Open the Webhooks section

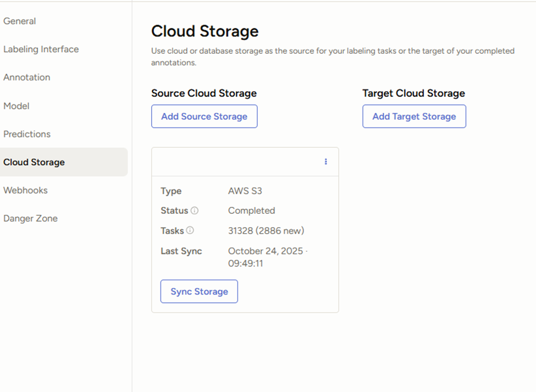pyautogui.click(x=25, y=190)
